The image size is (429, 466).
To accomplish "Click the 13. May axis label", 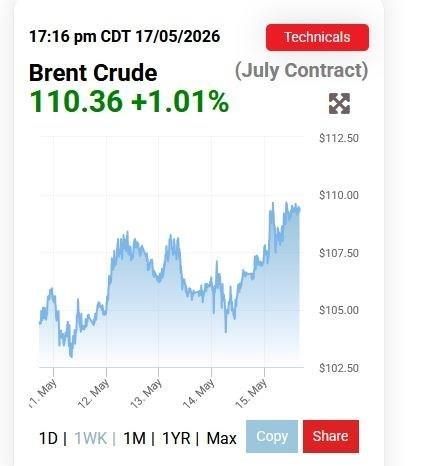I will coord(146,393).
